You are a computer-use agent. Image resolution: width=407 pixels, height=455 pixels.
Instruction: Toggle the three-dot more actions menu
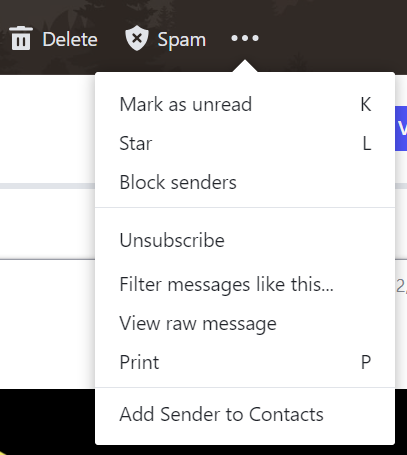tap(245, 38)
